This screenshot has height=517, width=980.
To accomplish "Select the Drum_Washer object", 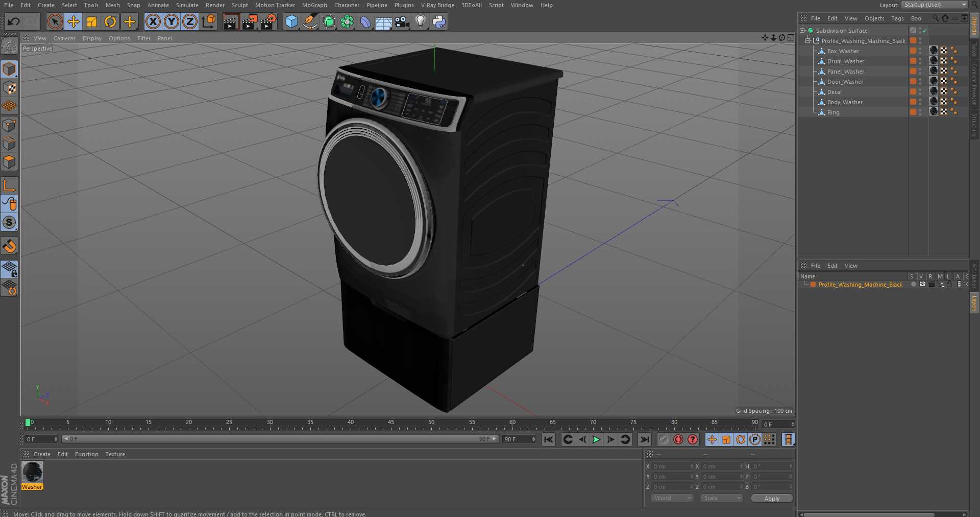I will pos(845,61).
